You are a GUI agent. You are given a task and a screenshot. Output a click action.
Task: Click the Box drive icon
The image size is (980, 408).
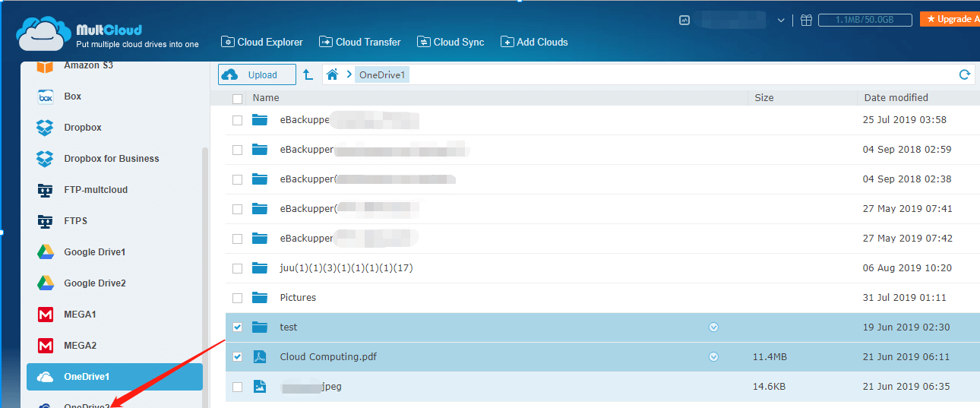[x=46, y=96]
